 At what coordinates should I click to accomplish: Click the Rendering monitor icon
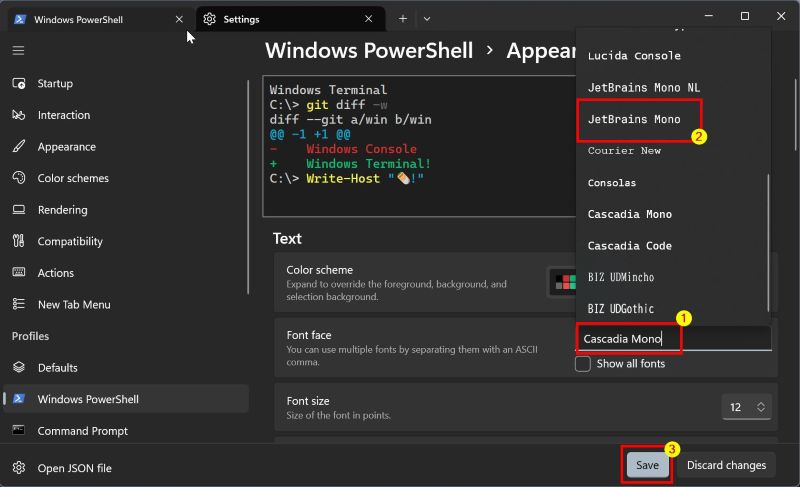18,210
